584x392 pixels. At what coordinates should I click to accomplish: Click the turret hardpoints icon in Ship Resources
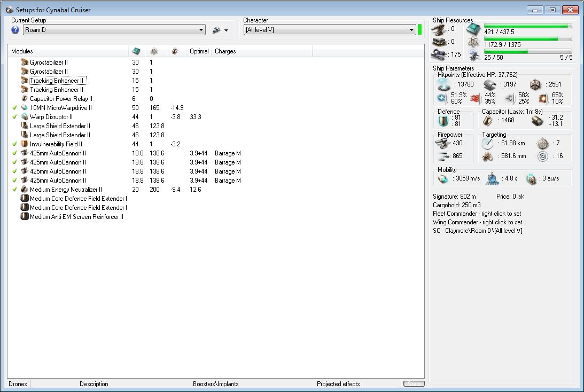[439, 29]
